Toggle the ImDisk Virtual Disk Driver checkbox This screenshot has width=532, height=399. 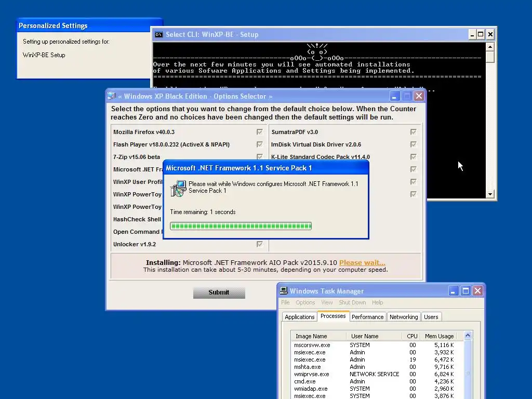413,144
